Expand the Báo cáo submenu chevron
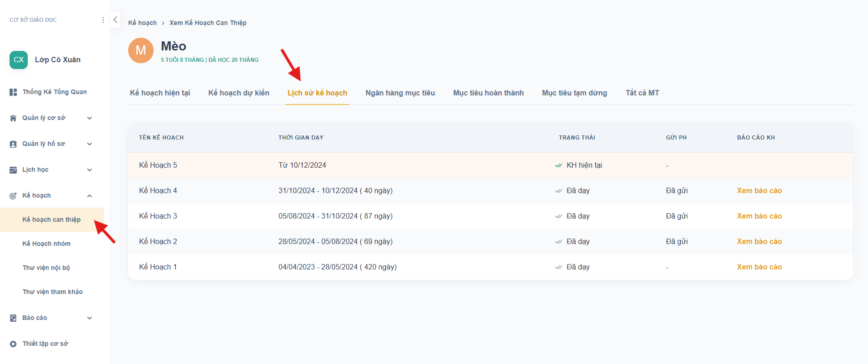868x364 pixels. pyautogui.click(x=90, y=318)
